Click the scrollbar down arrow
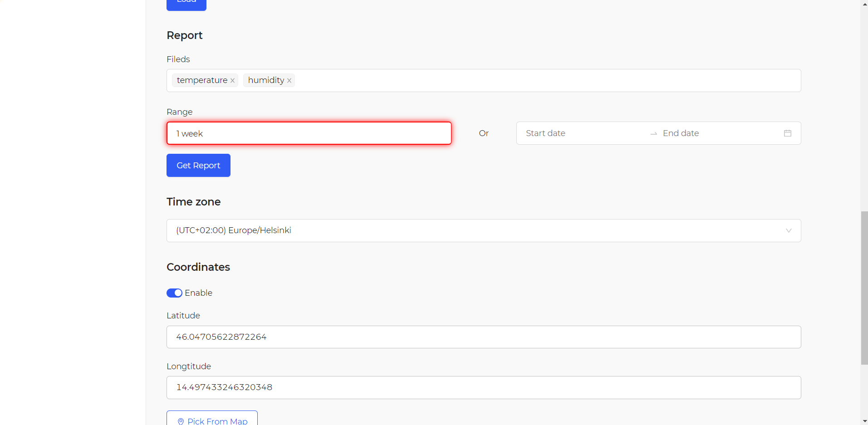The height and width of the screenshot is (425, 868). (x=864, y=421)
